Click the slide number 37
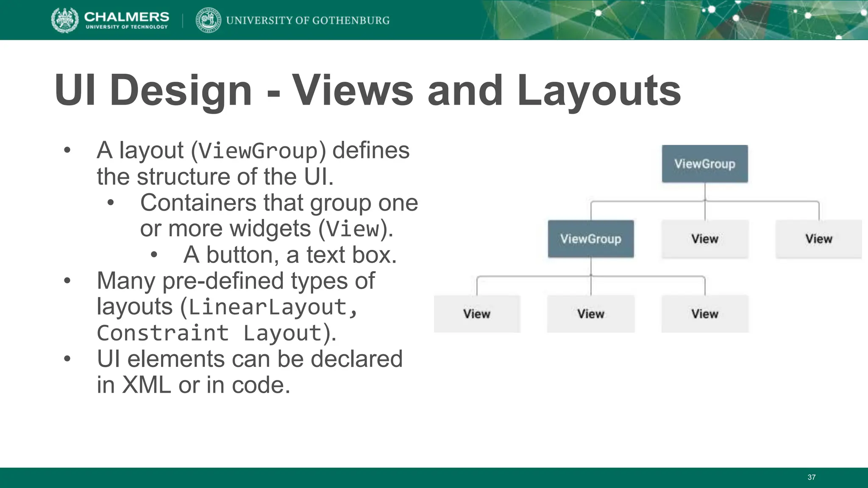The height and width of the screenshot is (488, 868). point(811,477)
